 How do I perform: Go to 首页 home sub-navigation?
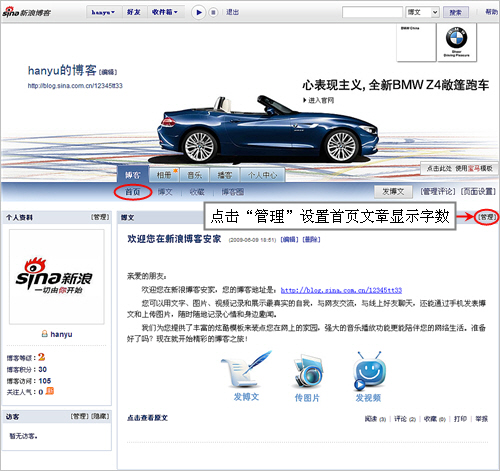pyautogui.click(x=133, y=192)
